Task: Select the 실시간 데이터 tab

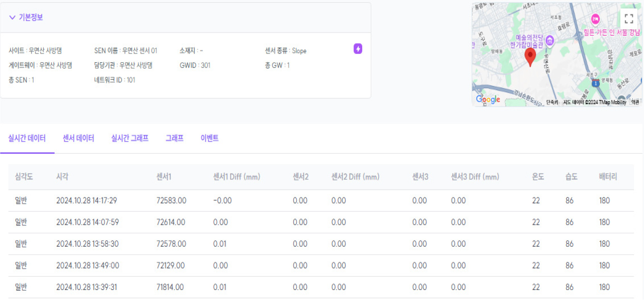Action: coord(27,138)
